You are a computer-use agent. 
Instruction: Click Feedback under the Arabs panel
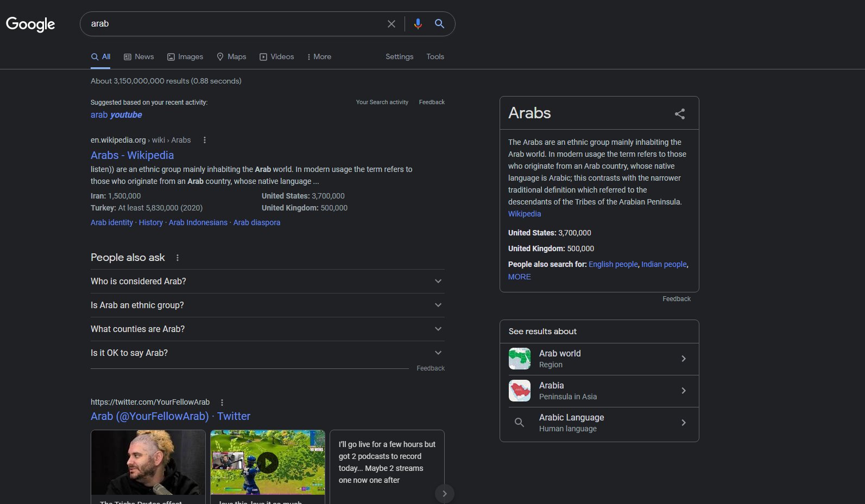pos(677,299)
